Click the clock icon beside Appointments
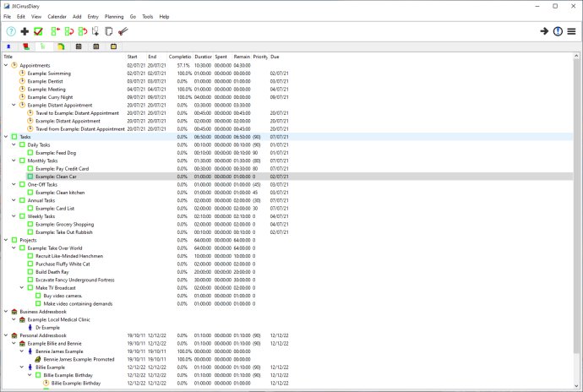Image resolution: width=583 pixels, height=392 pixels. pos(14,65)
